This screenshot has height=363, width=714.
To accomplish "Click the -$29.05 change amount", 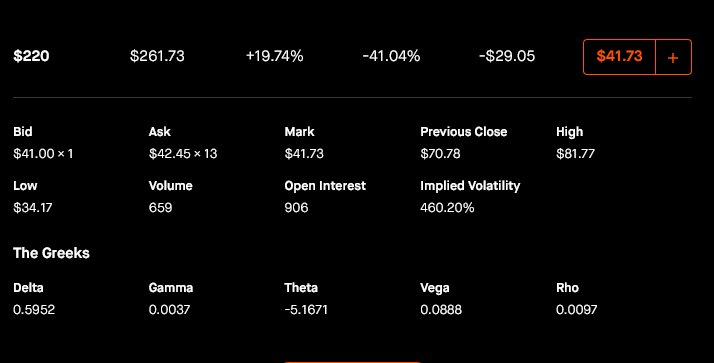I will (507, 56).
